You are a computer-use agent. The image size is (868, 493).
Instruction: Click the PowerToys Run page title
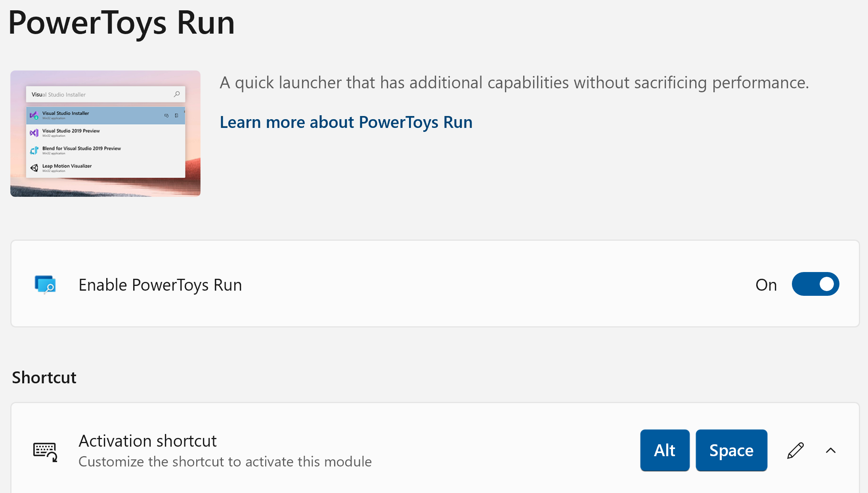click(x=121, y=23)
